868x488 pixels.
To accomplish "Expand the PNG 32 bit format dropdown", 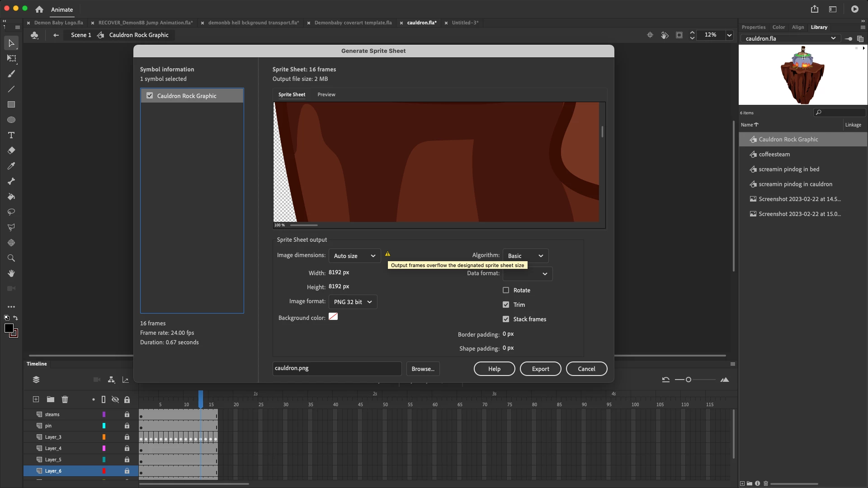I will click(x=353, y=302).
